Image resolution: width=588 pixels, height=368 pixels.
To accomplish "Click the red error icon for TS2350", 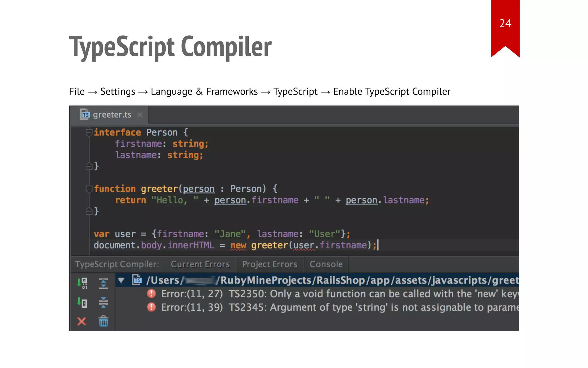I will click(x=151, y=294).
